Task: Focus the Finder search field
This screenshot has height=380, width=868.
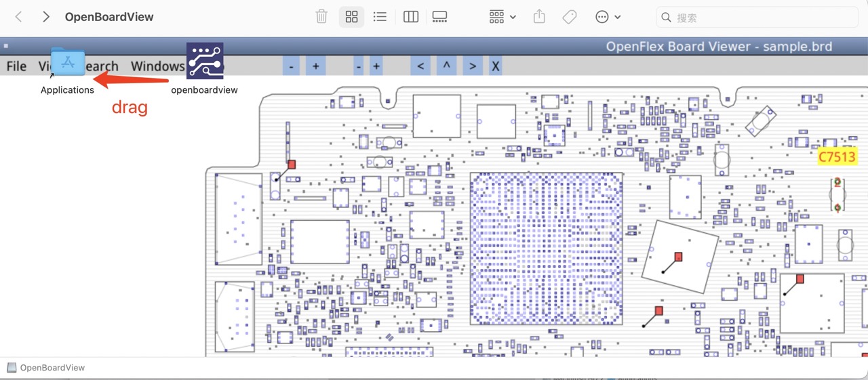Action: [757, 18]
